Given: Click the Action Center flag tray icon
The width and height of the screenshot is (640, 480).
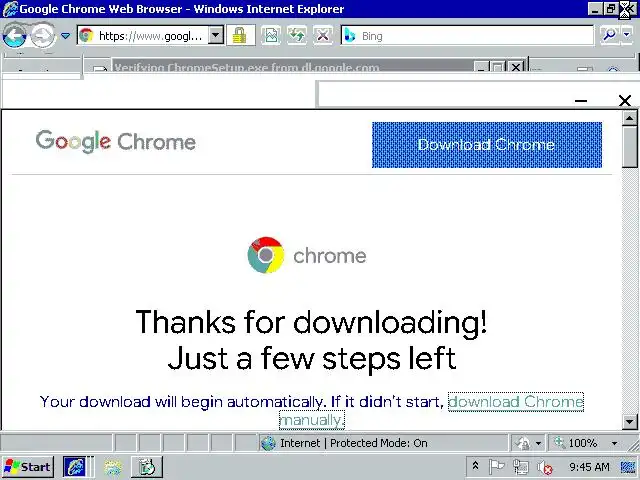Looking at the screenshot, I should [496, 467].
